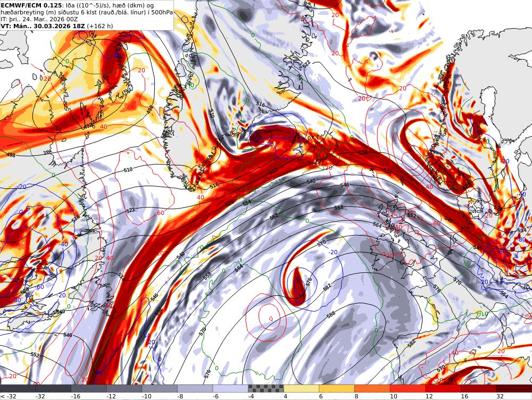Click the checkered swatch between -4 and 4

[x=266, y=388]
